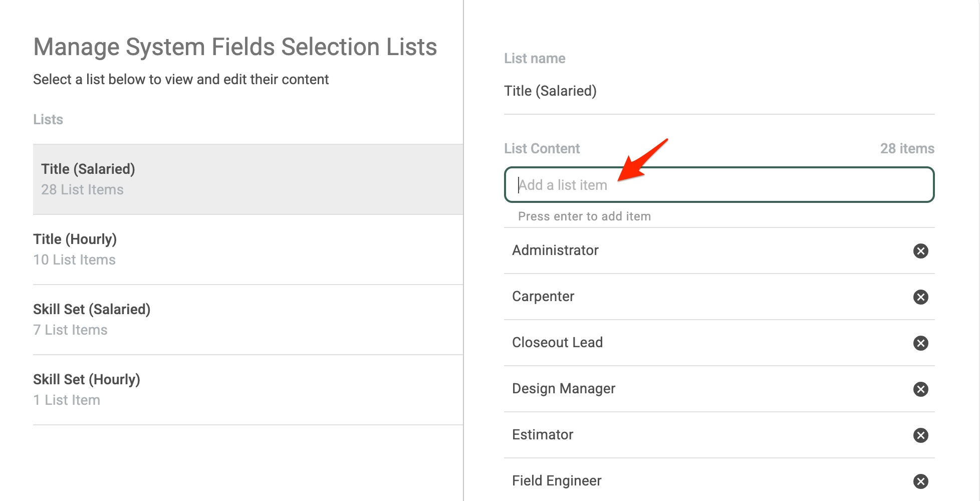Select the Title (Salaried) list

point(248,179)
